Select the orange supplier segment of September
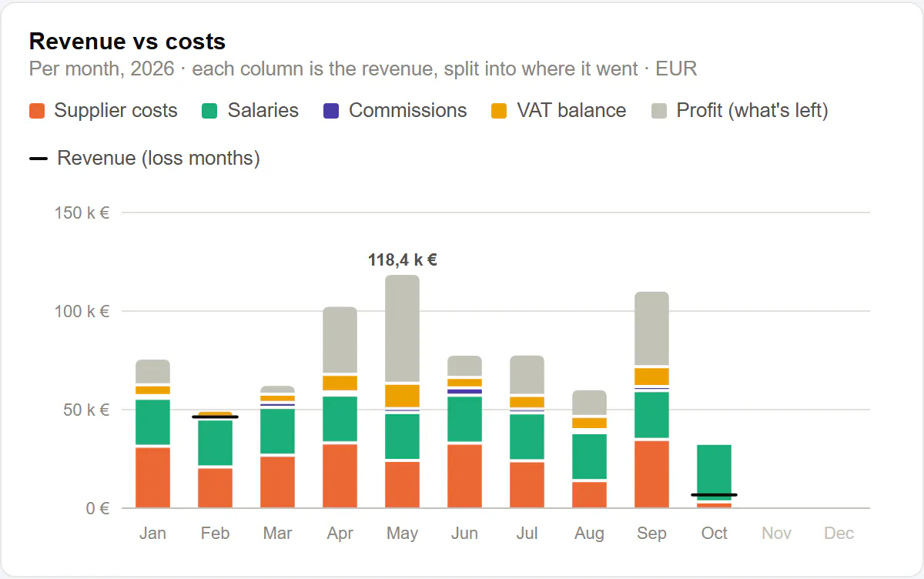The height and width of the screenshot is (579, 924). (x=652, y=474)
